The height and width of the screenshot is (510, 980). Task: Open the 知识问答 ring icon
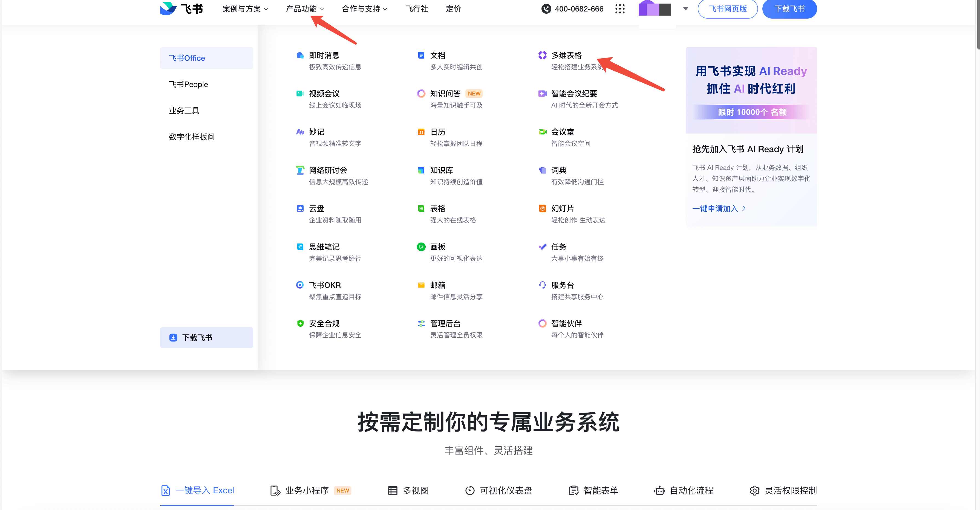421,94
